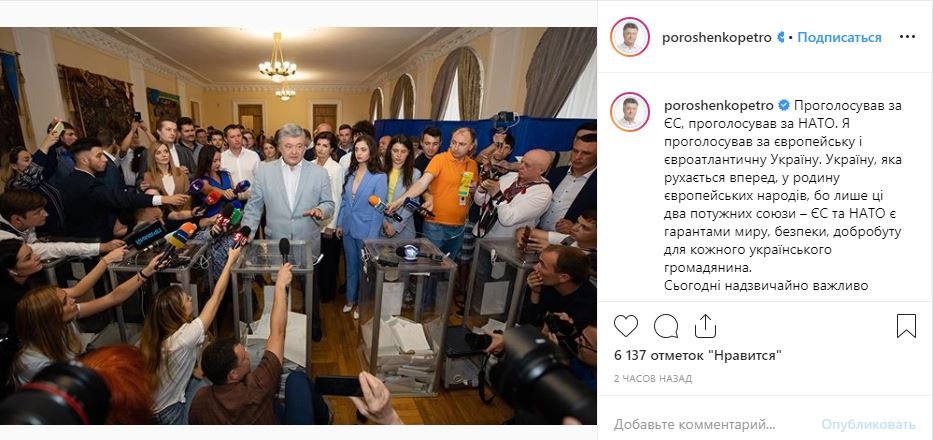933x440 pixels.
Task: Click the '2 часов назад' timestamp
Action: 653,379
